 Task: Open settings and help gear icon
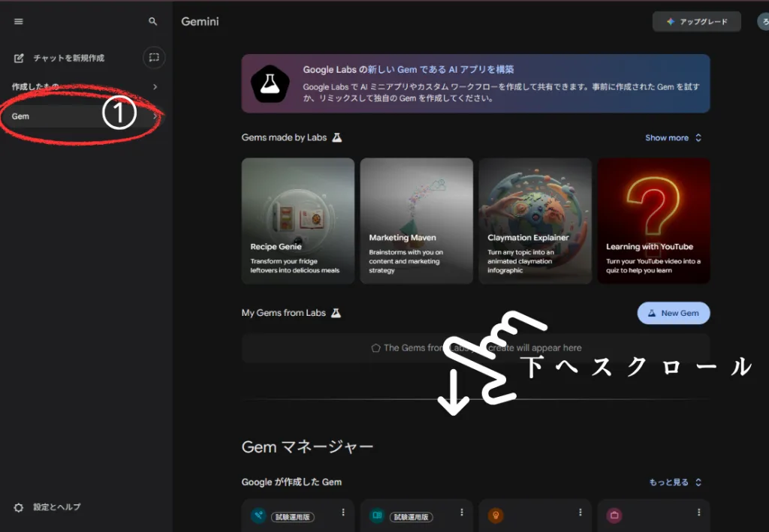coord(19,507)
